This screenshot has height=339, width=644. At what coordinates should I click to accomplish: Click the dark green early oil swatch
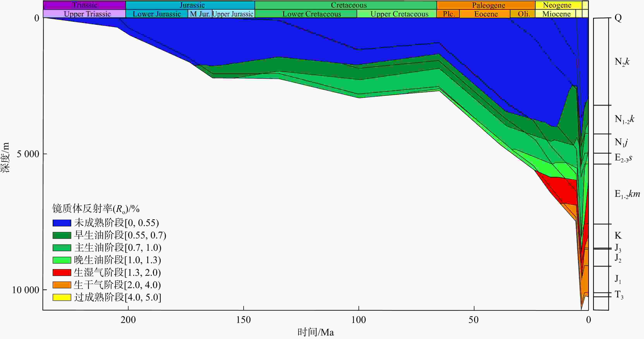click(x=62, y=235)
